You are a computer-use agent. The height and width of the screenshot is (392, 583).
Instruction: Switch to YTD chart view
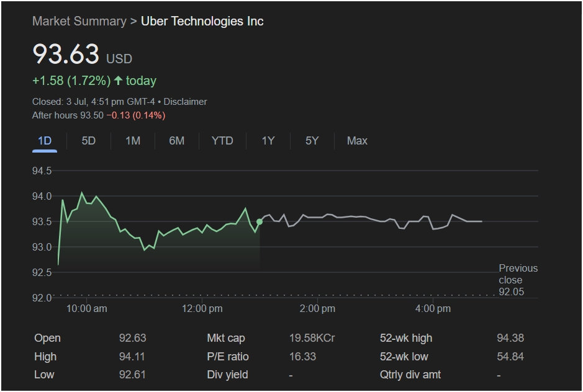pyautogui.click(x=222, y=141)
